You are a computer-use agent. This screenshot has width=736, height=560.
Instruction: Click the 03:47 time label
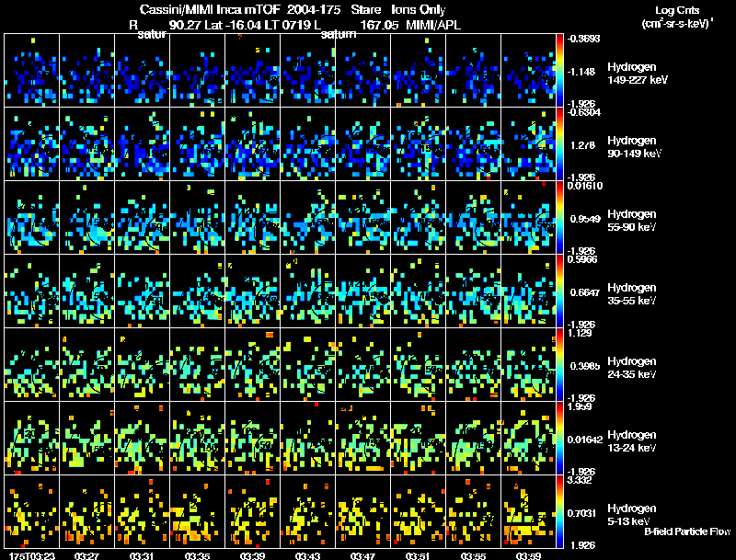[x=362, y=555]
